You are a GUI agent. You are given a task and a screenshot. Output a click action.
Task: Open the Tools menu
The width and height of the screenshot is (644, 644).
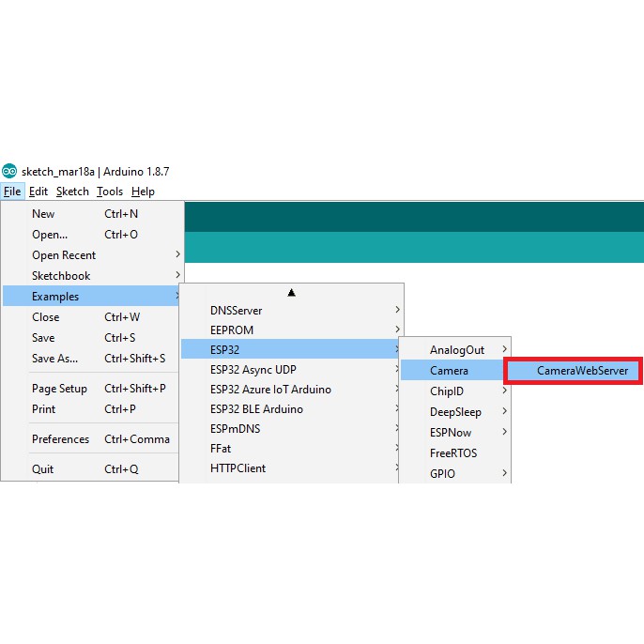(x=110, y=192)
